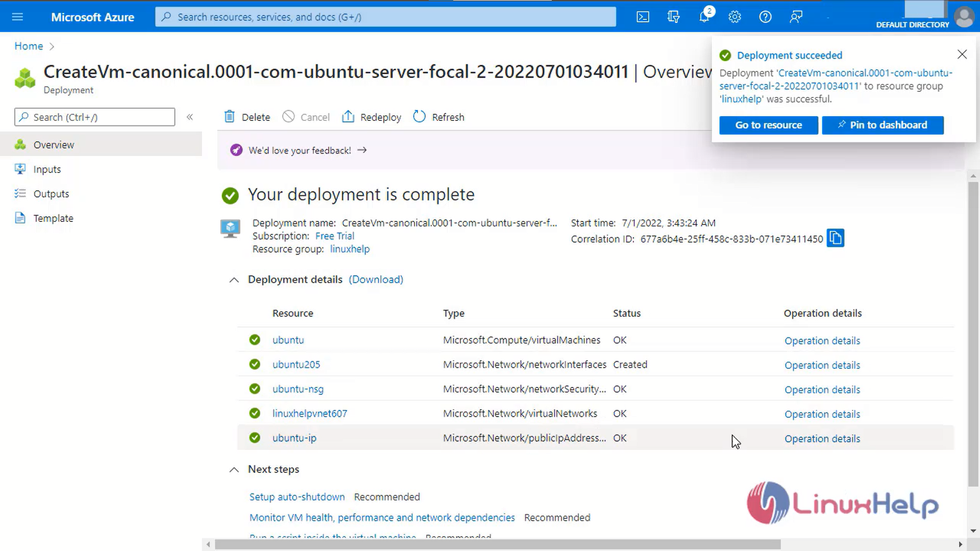980x551 pixels.
Task: Click the horizontal scrollbar thumb
Action: pyautogui.click(x=498, y=544)
